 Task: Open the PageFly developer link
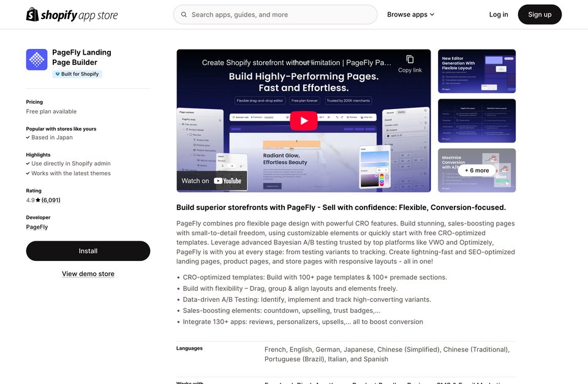(x=37, y=227)
